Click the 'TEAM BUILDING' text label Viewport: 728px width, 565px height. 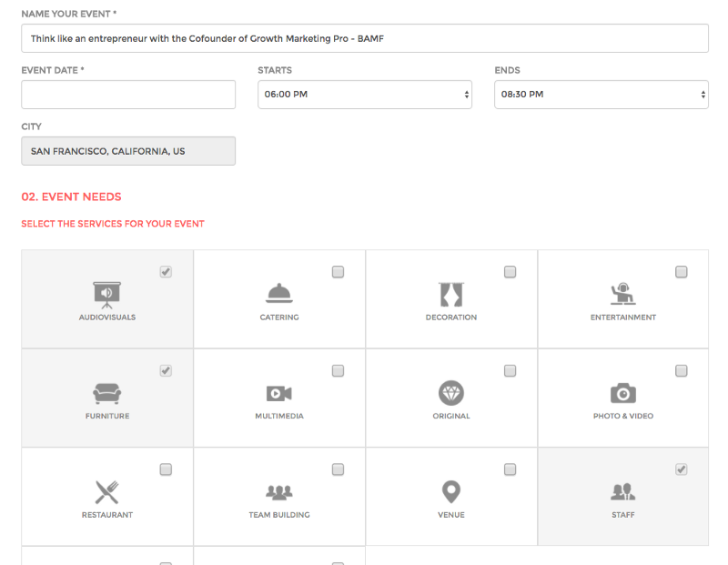(x=279, y=515)
